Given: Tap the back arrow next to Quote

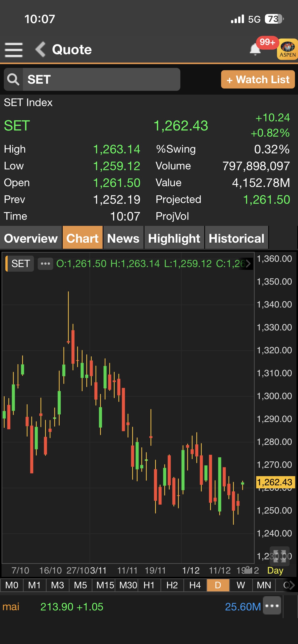Looking at the screenshot, I should click(x=40, y=49).
